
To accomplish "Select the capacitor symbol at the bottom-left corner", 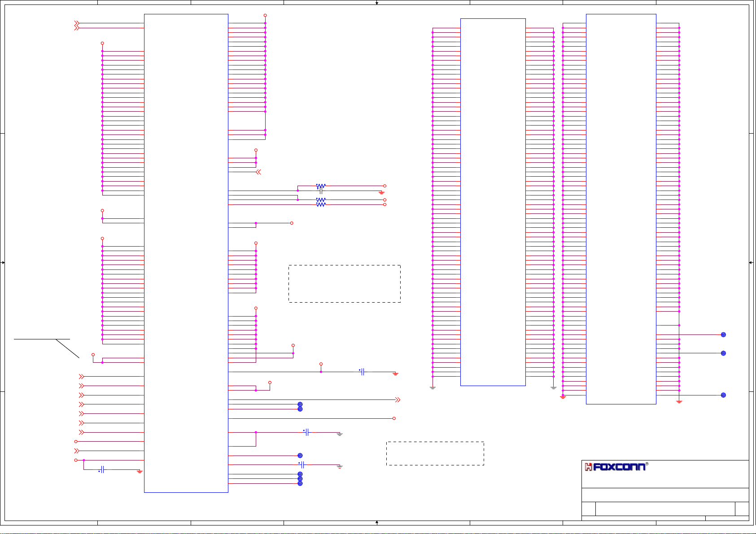I will [x=102, y=469].
